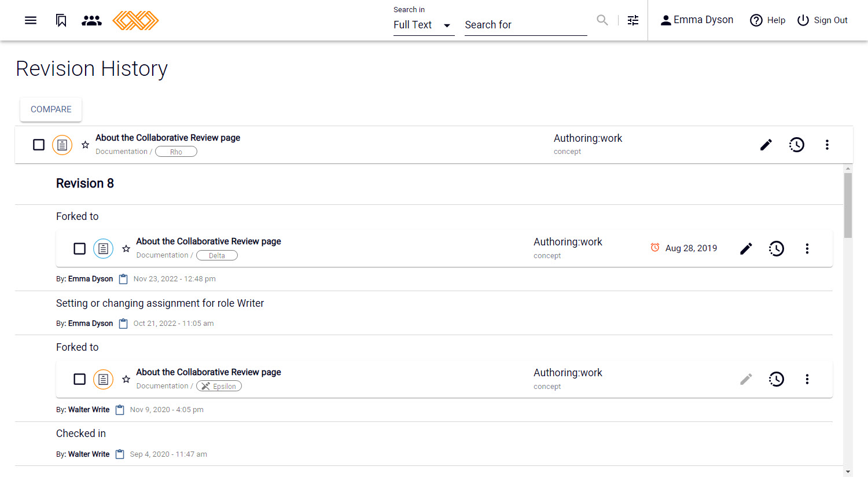Open the Help link
Viewport: 868px width, 492px height.
tap(767, 20)
